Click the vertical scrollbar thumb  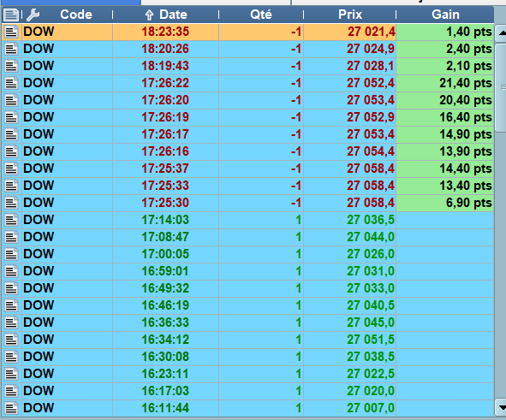pos(501,87)
